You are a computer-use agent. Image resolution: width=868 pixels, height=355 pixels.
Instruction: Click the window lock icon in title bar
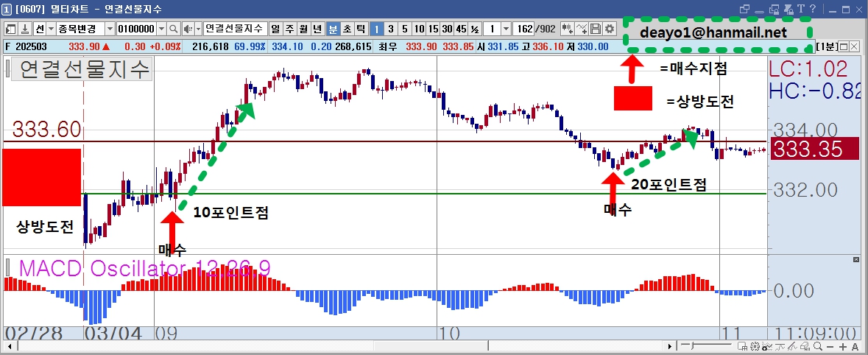(x=775, y=9)
